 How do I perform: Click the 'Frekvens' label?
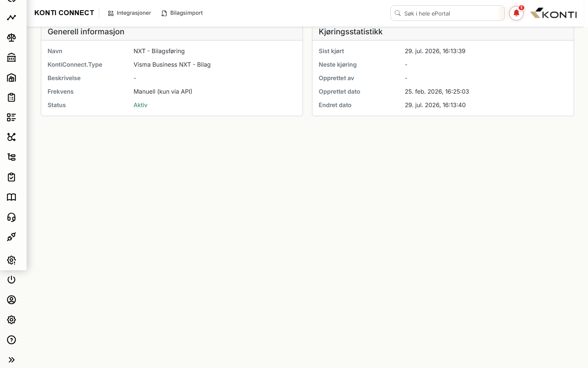click(60, 92)
